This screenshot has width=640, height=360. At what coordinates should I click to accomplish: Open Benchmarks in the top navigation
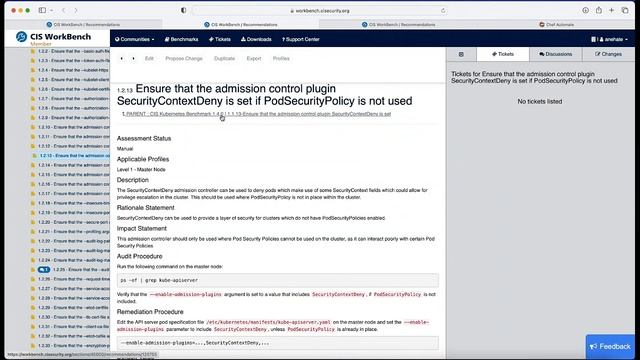click(x=181, y=39)
